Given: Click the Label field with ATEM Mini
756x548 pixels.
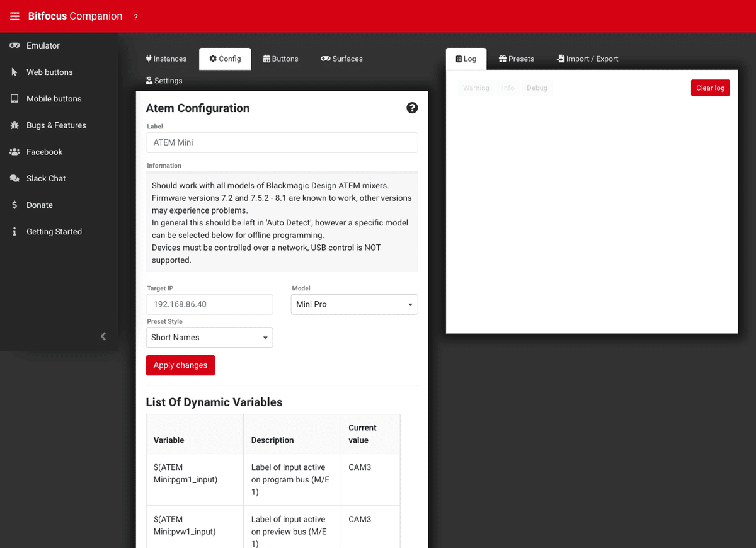Looking at the screenshot, I should click(282, 142).
